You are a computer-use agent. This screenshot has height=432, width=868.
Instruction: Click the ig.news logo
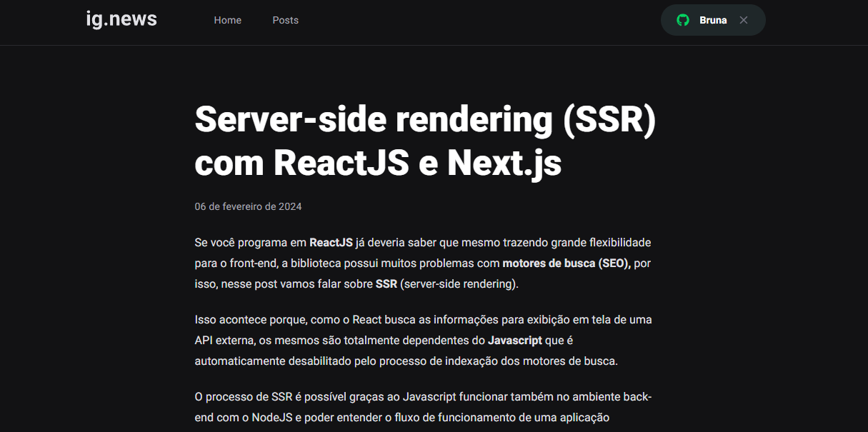pos(121,19)
